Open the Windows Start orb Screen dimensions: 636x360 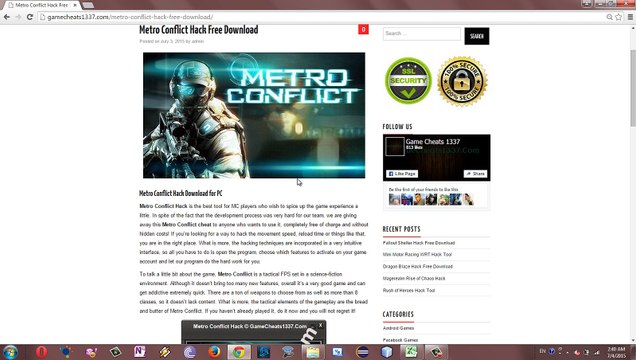click(10, 352)
